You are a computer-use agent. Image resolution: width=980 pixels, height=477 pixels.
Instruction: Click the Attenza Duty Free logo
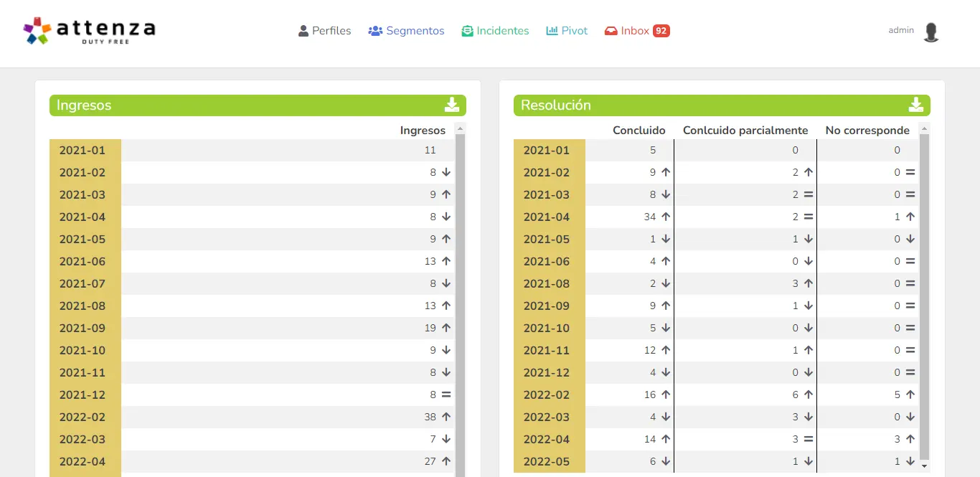[x=89, y=30]
